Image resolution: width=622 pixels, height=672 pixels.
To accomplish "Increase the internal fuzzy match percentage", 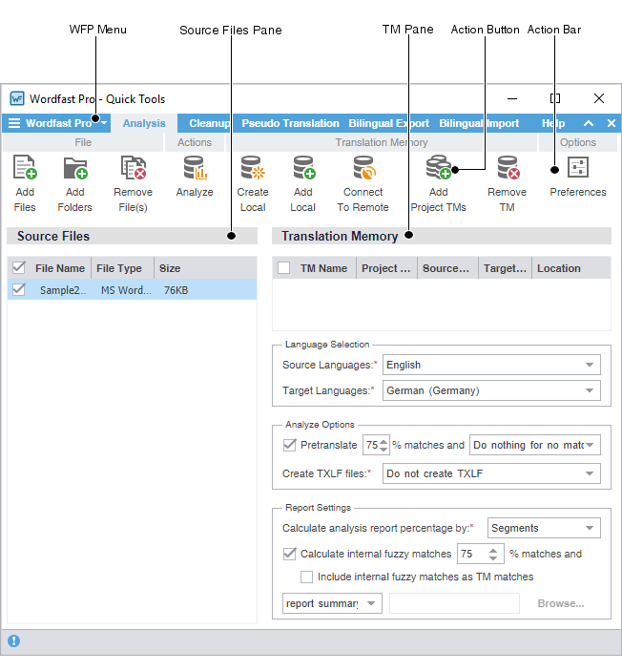I will tap(493, 550).
